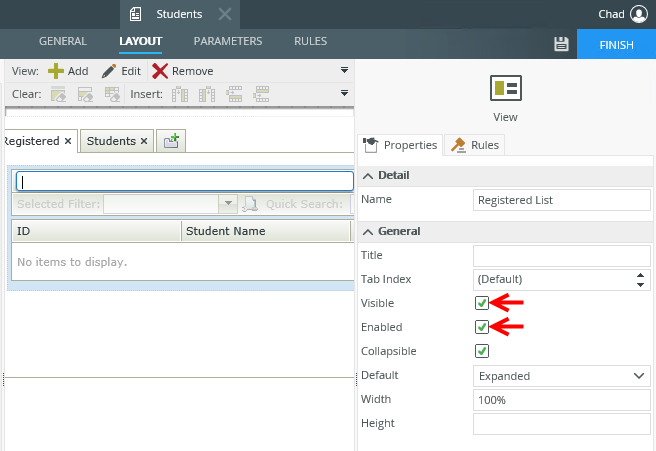Collapse the General section header
This screenshot has width=656, height=451.
(x=368, y=231)
